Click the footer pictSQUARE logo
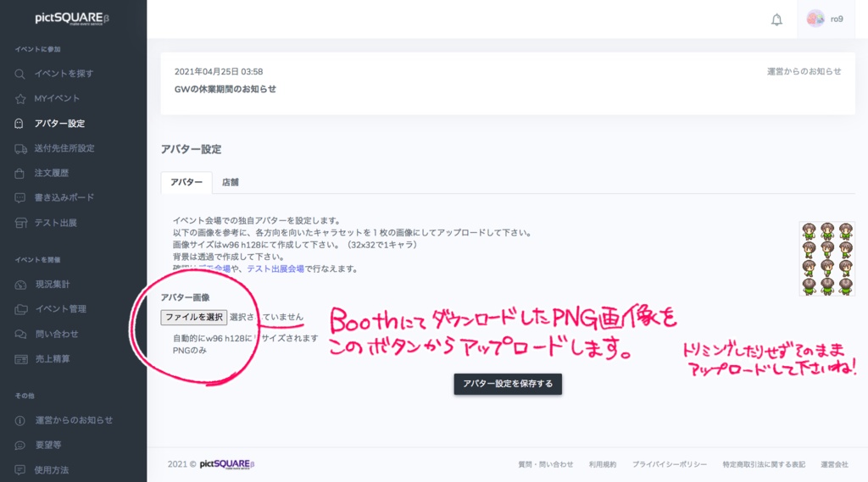The height and width of the screenshot is (482, 868). 227,464
